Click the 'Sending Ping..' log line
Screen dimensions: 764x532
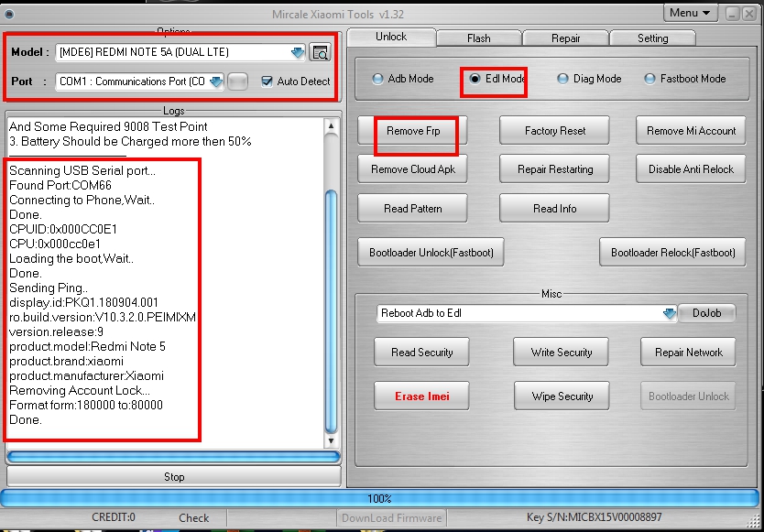point(49,288)
